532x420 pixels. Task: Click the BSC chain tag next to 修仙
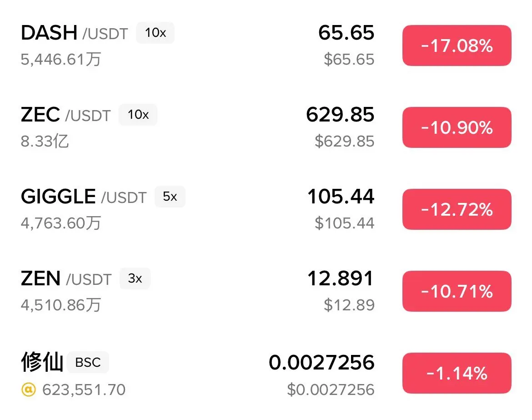tap(88, 362)
